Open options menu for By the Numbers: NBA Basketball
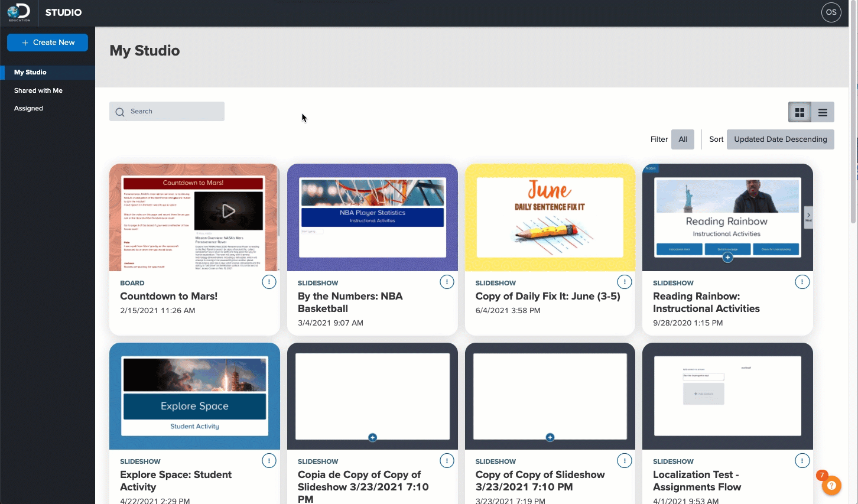 [447, 282]
